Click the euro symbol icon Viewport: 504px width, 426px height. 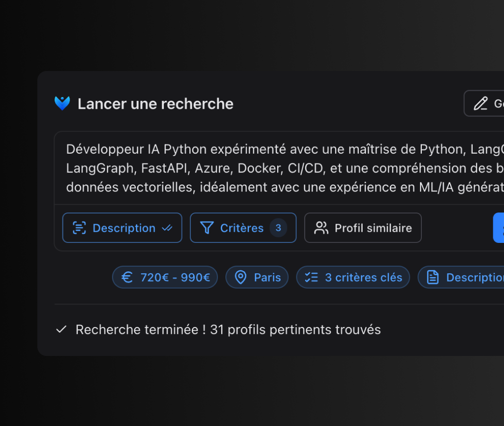point(127,277)
